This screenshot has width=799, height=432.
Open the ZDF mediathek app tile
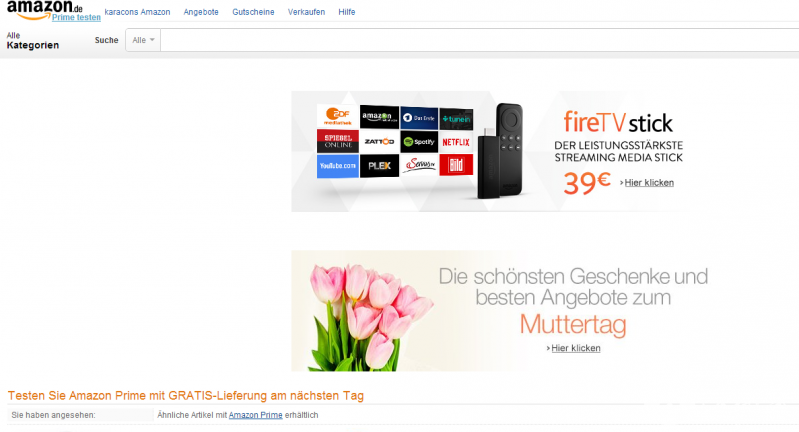(337, 116)
